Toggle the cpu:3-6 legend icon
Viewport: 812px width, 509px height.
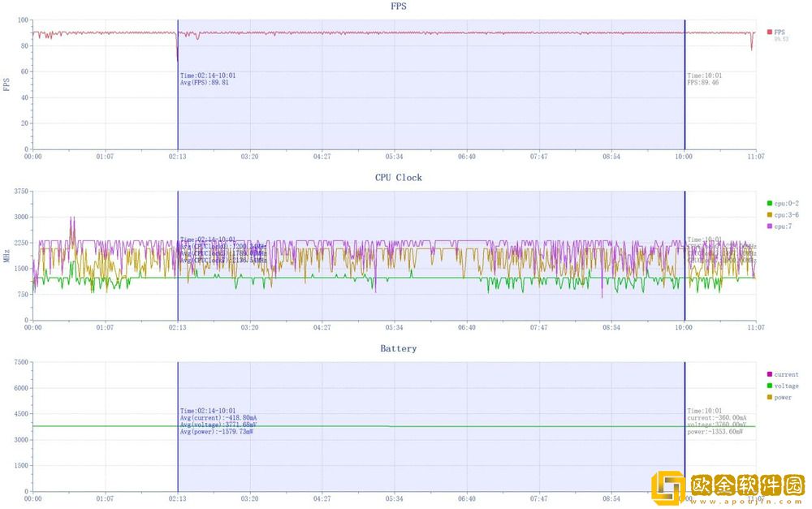(770, 214)
